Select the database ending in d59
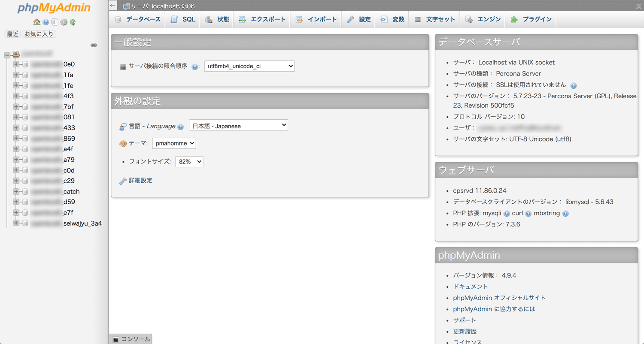This screenshot has width=644, height=344. [x=52, y=202]
